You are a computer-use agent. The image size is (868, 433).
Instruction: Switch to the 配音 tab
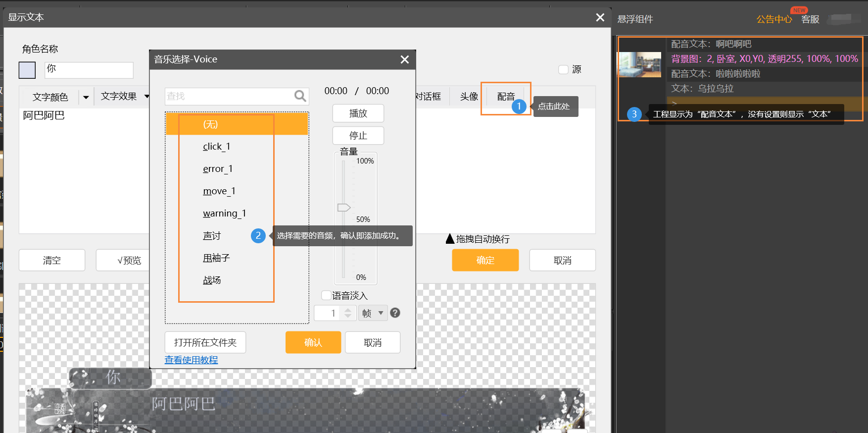coord(506,97)
